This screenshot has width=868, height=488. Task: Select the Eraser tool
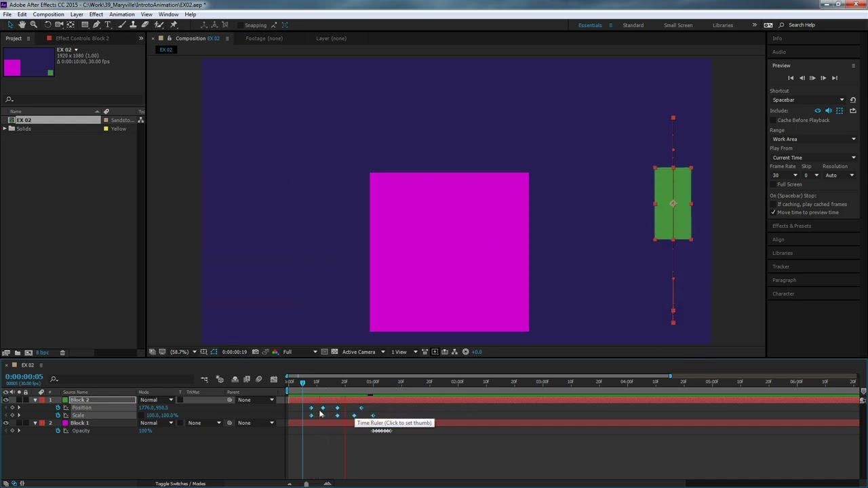pos(145,24)
